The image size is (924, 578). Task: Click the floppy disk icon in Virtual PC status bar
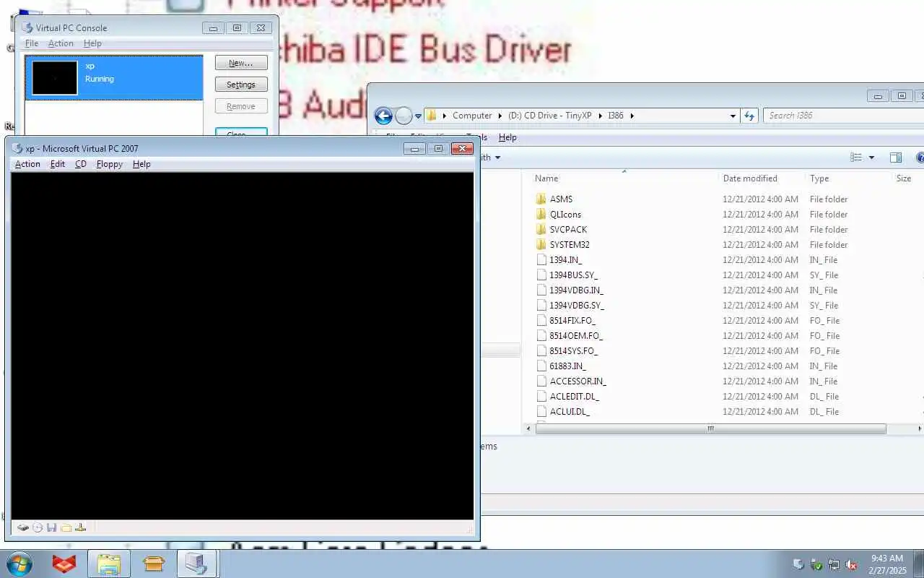(51, 527)
